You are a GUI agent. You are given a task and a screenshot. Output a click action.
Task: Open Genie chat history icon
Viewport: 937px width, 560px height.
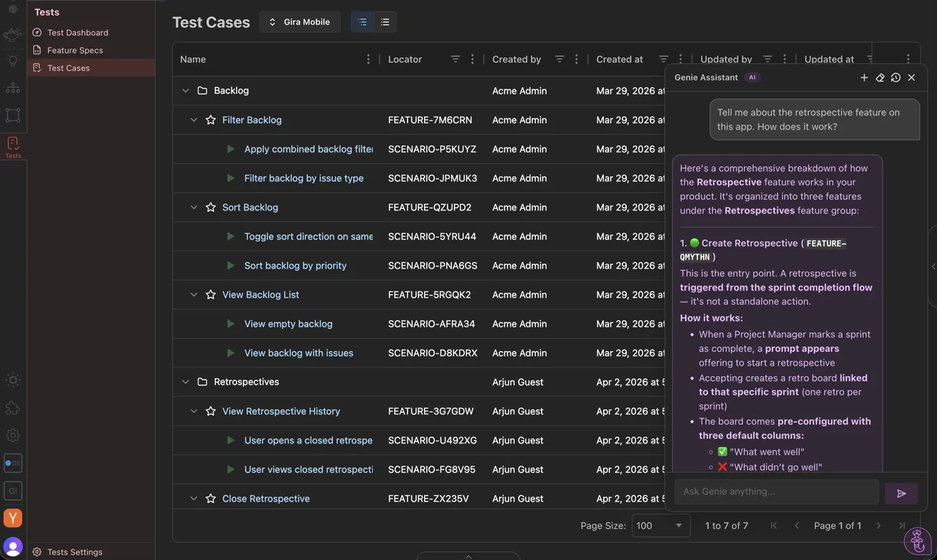click(x=895, y=78)
